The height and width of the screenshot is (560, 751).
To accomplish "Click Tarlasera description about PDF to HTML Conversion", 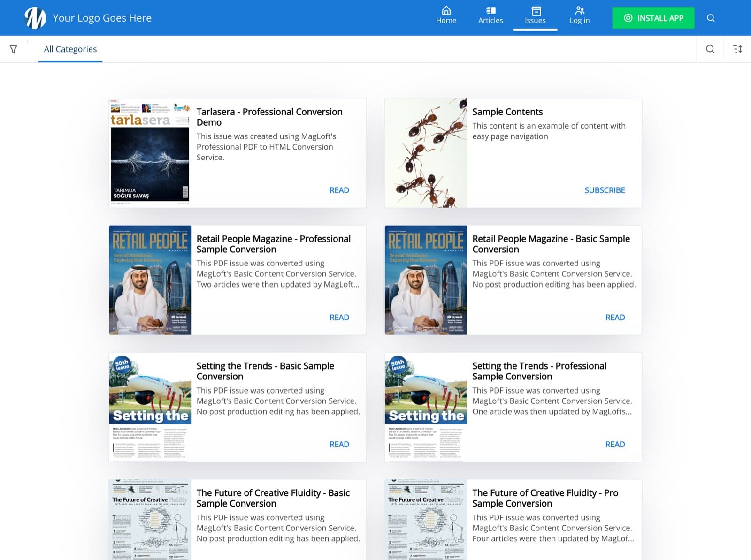I will coord(266,147).
